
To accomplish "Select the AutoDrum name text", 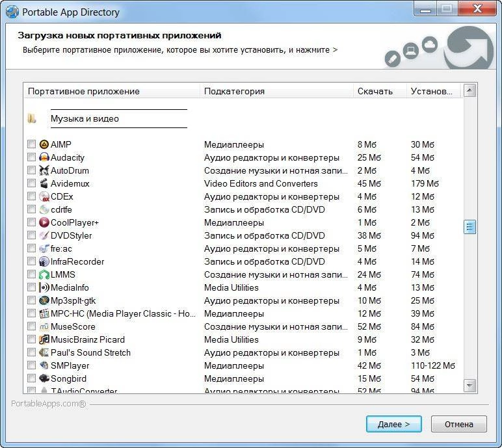I will pos(70,170).
